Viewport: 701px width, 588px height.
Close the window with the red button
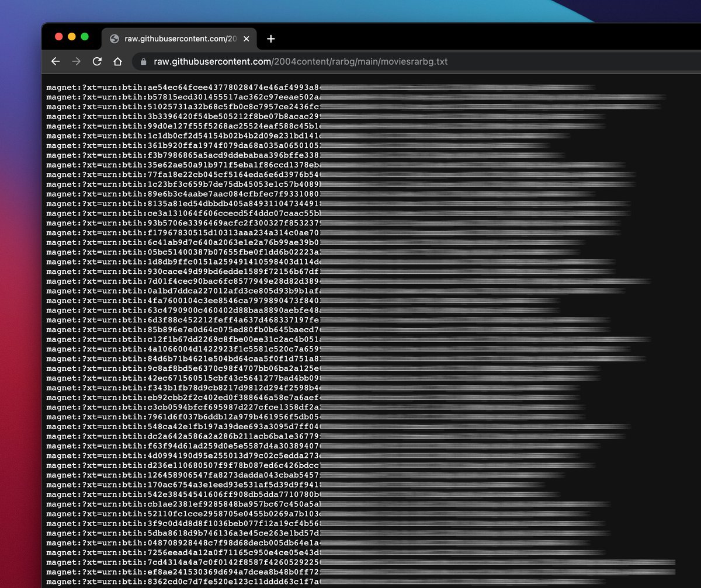[x=58, y=37]
